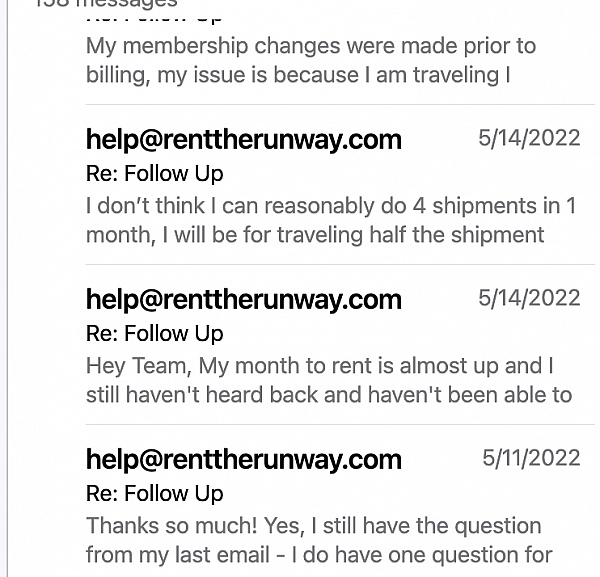Open the email about membership changes before billing

pyautogui.click(x=310, y=46)
